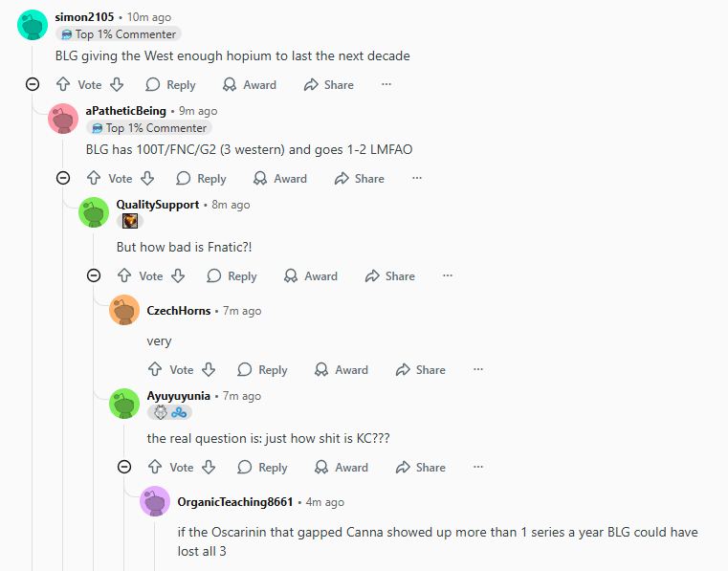Collapse Ayuyuyunia's reply thread

point(124,467)
